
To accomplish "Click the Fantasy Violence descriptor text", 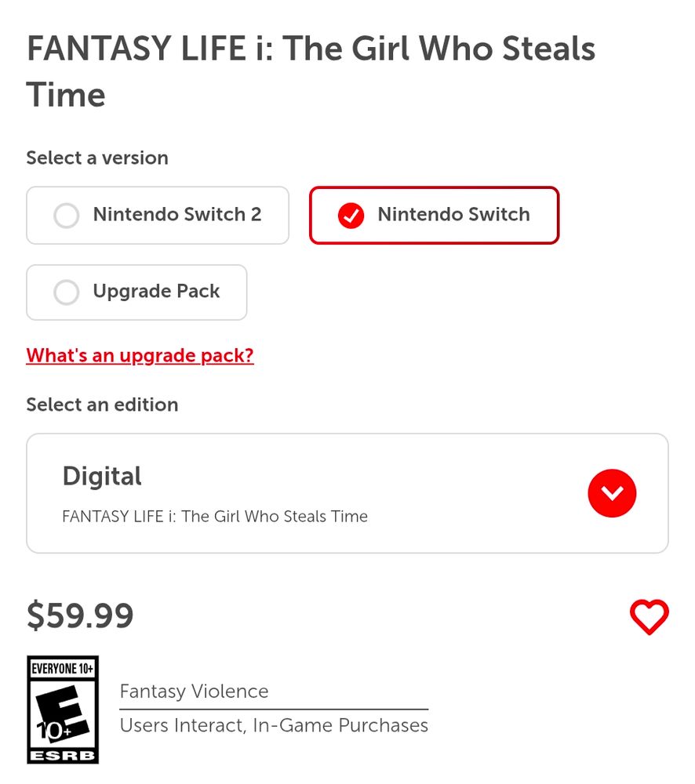I will coord(194,691).
